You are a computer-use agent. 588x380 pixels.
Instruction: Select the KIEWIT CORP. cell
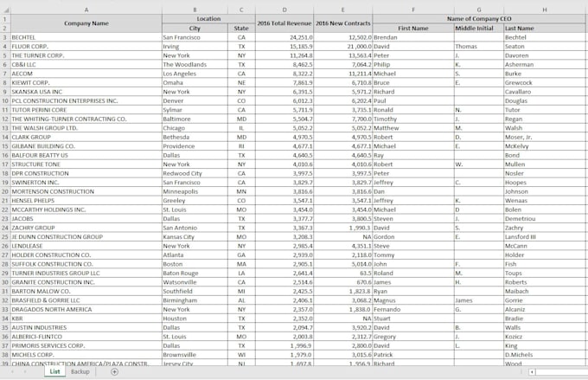pyautogui.click(x=86, y=82)
